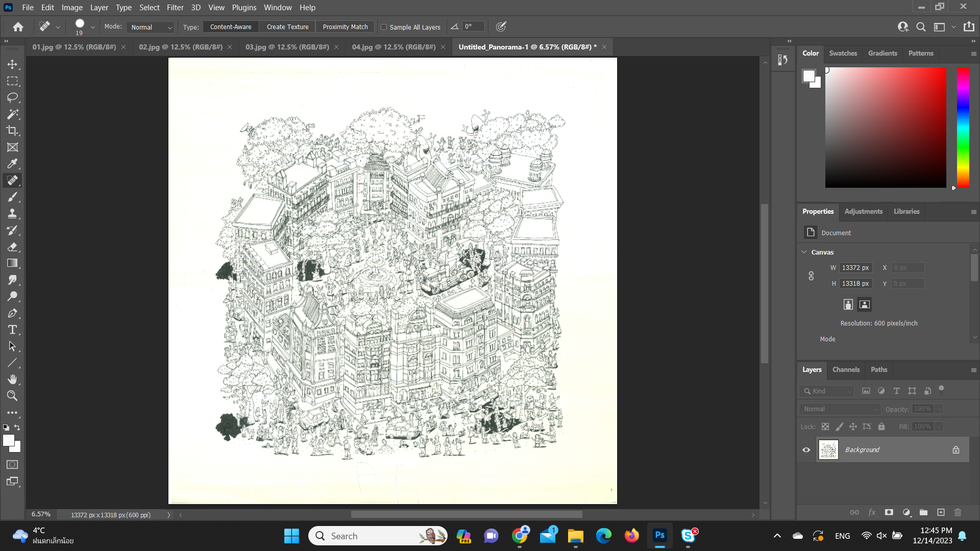Toggle the layer filter on/off switch
980x551 pixels.
[x=942, y=390]
